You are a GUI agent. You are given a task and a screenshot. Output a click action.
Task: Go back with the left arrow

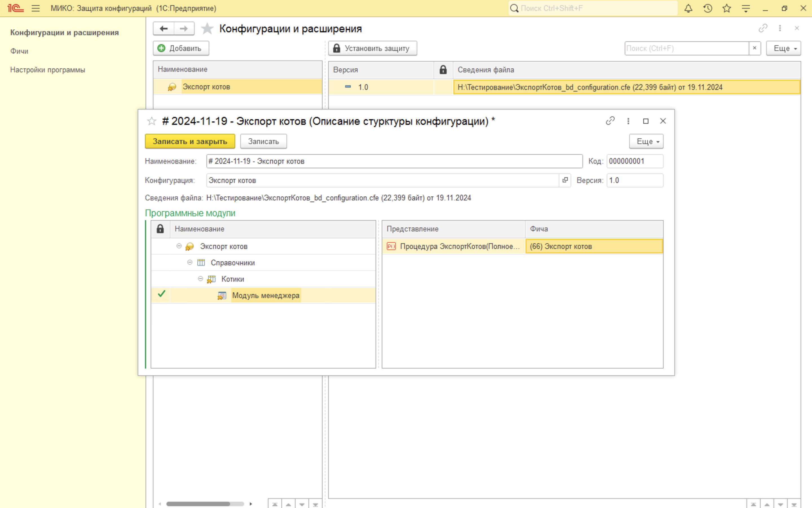pos(164,29)
